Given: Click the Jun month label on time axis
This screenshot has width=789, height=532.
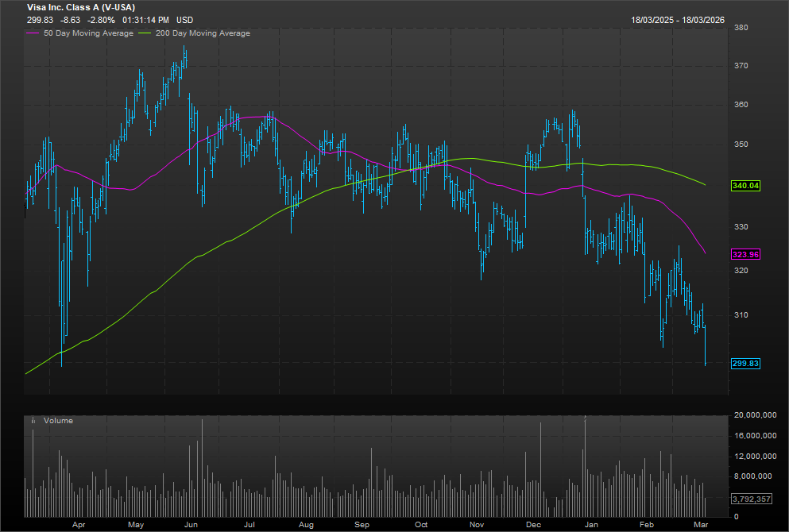Looking at the screenshot, I should [x=191, y=525].
